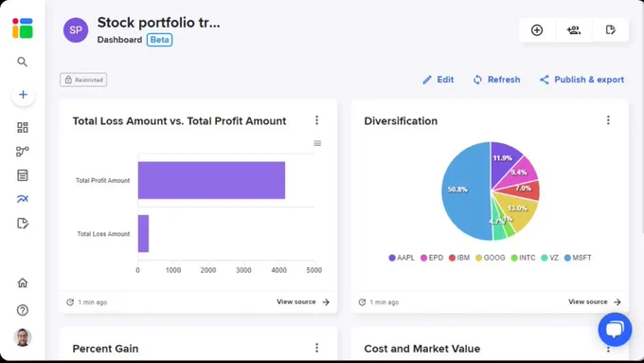The height and width of the screenshot is (363, 644).
Task: Toggle GOOG in pie chart legend
Action: (x=490, y=258)
